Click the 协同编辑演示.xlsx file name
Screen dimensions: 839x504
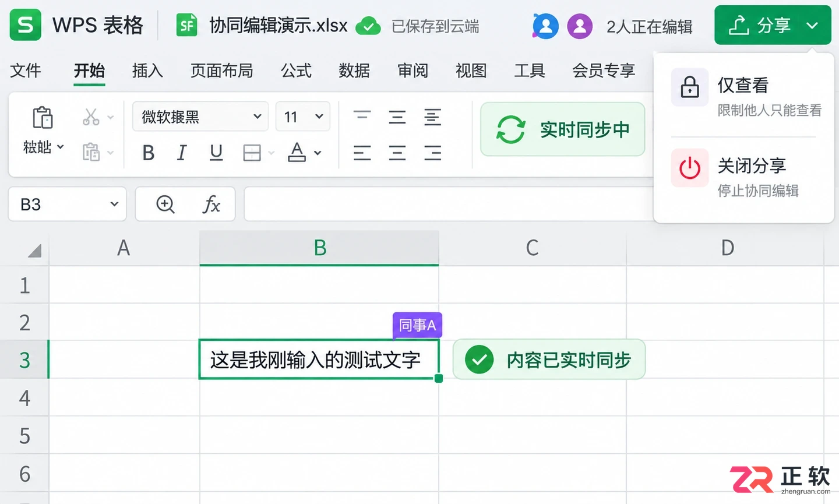pyautogui.click(x=279, y=26)
